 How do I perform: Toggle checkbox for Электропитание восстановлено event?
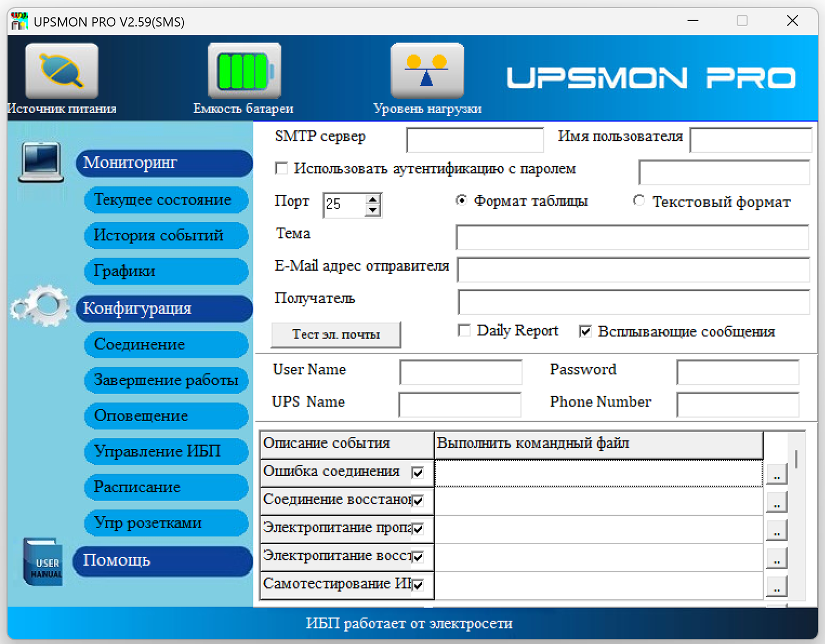(x=418, y=557)
